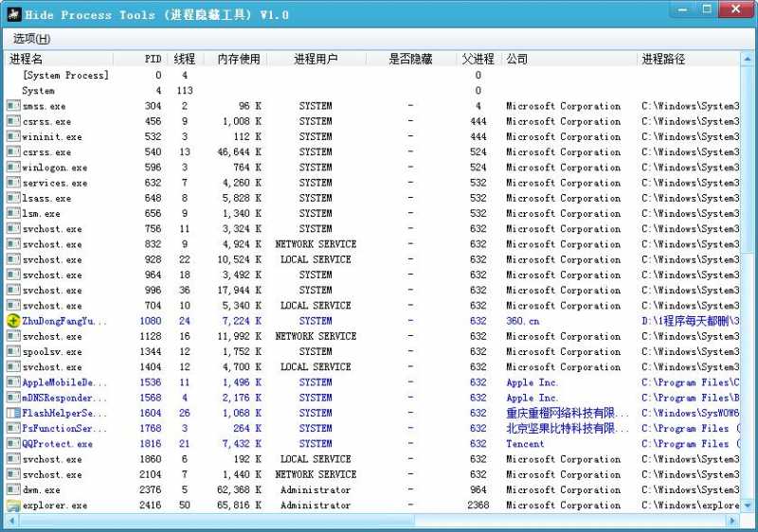Click the dwm.exe process icon
The image size is (758, 532).
pos(13,490)
